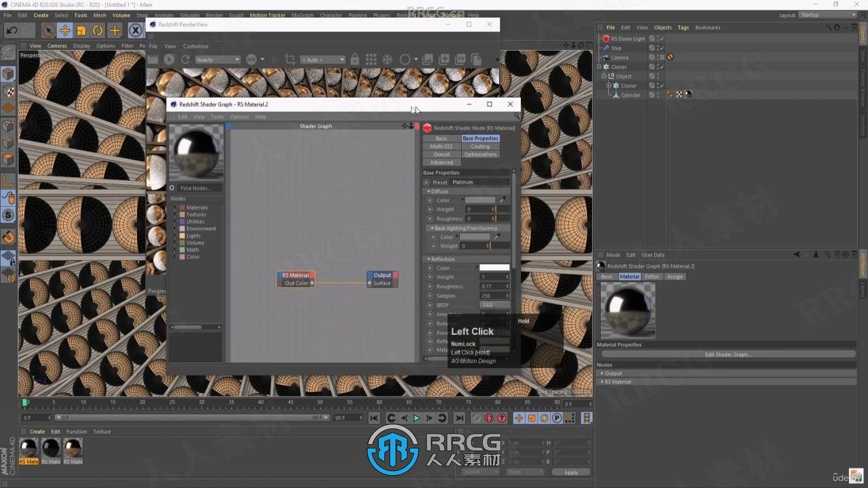
Task: Click the Apply button in coordinates panel
Action: 571,472
